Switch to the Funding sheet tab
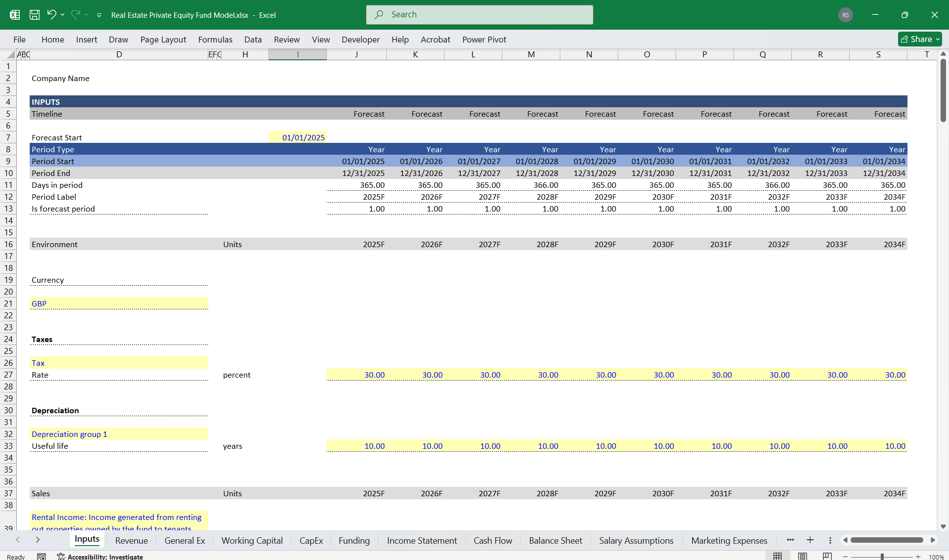Screen dimensions: 949x560 354,541
